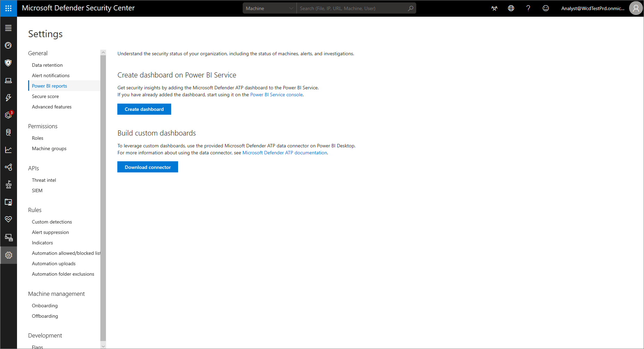The width and height of the screenshot is (644, 349).
Task: Open the app launcher waffle icon
Action: (x=8, y=8)
